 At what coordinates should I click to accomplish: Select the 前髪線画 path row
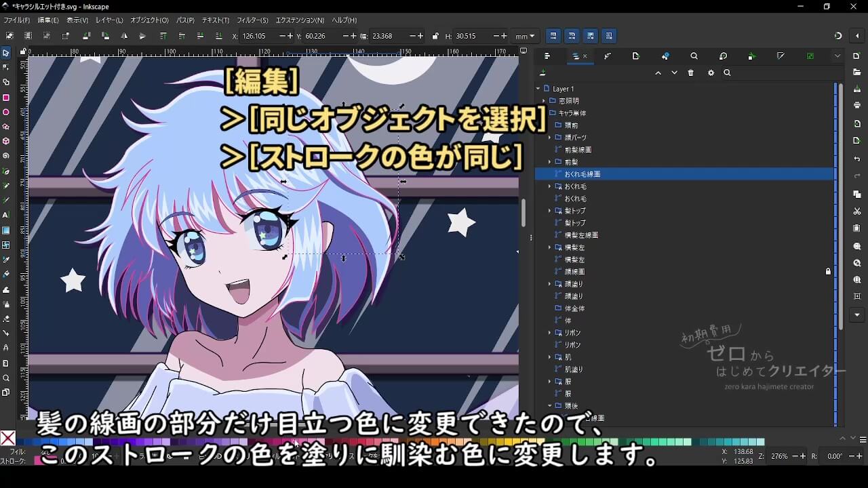(685, 150)
